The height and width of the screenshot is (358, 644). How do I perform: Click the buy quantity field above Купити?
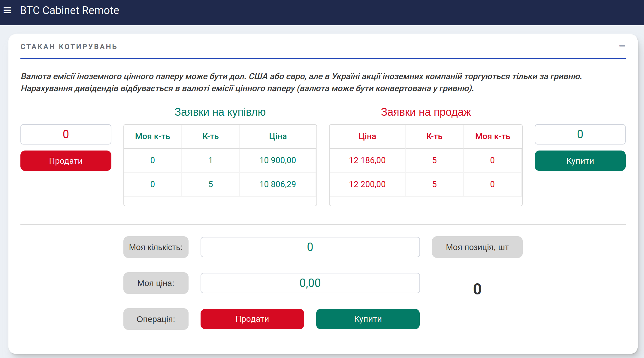tap(580, 134)
